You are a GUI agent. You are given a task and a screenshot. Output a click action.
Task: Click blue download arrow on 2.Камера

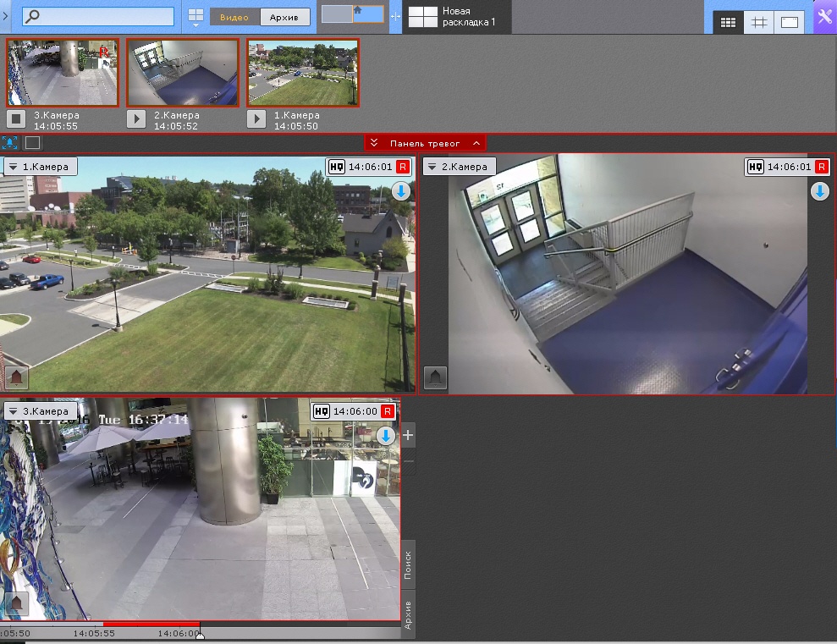point(820,191)
